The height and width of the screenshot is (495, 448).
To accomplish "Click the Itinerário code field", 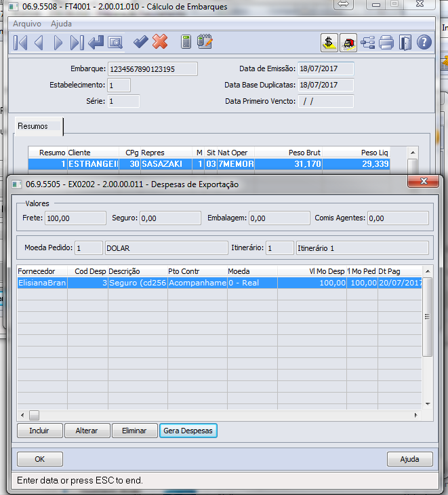I will [x=280, y=248].
